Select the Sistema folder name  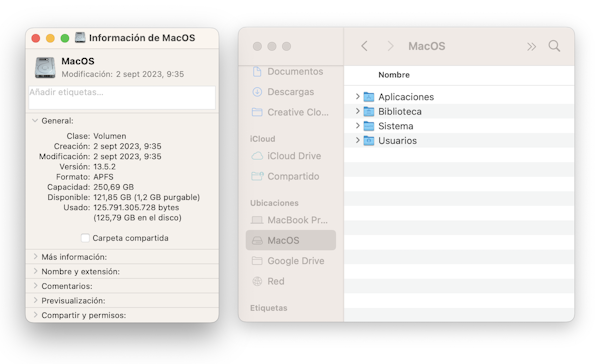point(396,126)
